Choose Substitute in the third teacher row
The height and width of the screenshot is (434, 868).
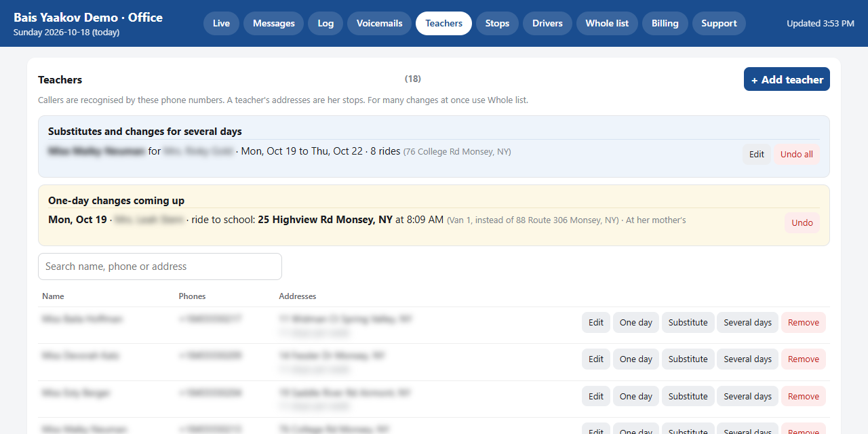tap(688, 397)
